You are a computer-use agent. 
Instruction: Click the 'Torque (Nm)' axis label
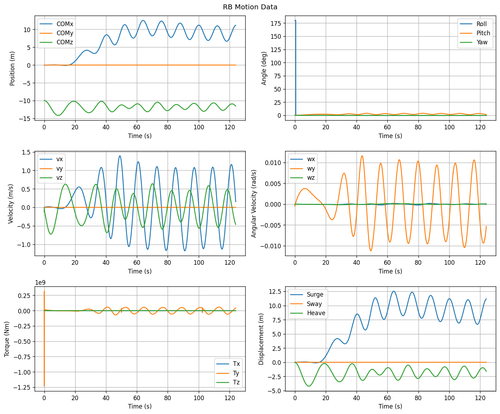pos(7,339)
